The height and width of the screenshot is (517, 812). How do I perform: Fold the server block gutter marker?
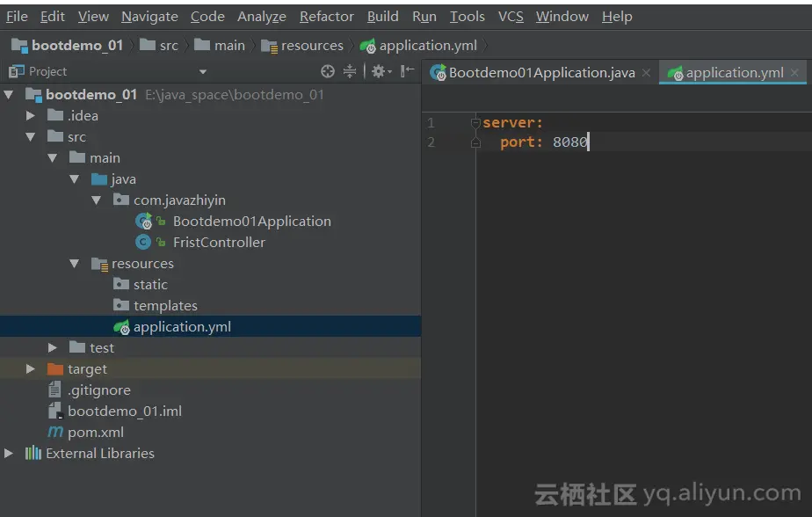(476, 123)
